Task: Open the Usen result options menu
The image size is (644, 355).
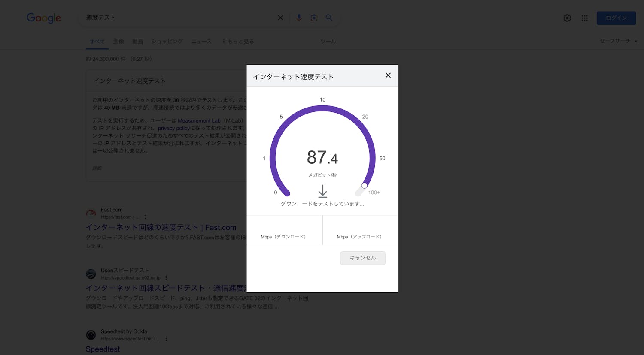Action: tap(166, 278)
